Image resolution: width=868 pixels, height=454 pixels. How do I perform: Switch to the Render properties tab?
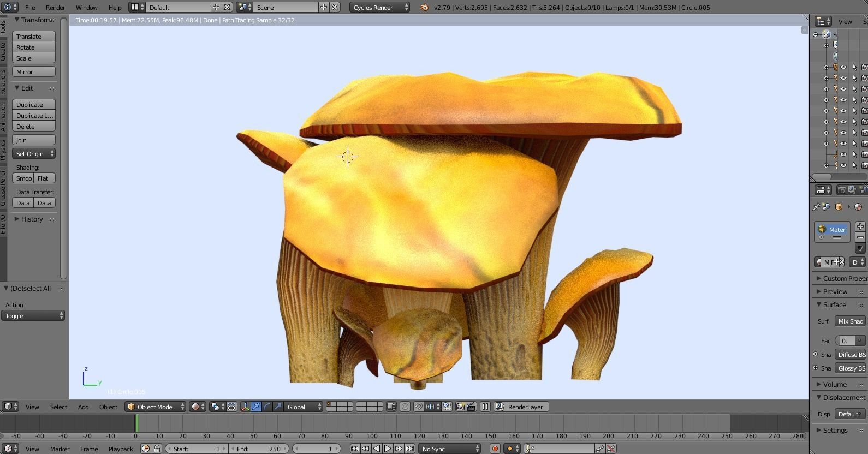[841, 190]
